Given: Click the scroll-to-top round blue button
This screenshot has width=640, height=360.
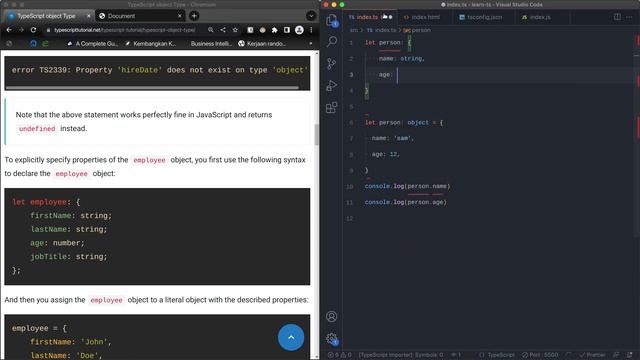Looking at the screenshot, I should [291, 337].
